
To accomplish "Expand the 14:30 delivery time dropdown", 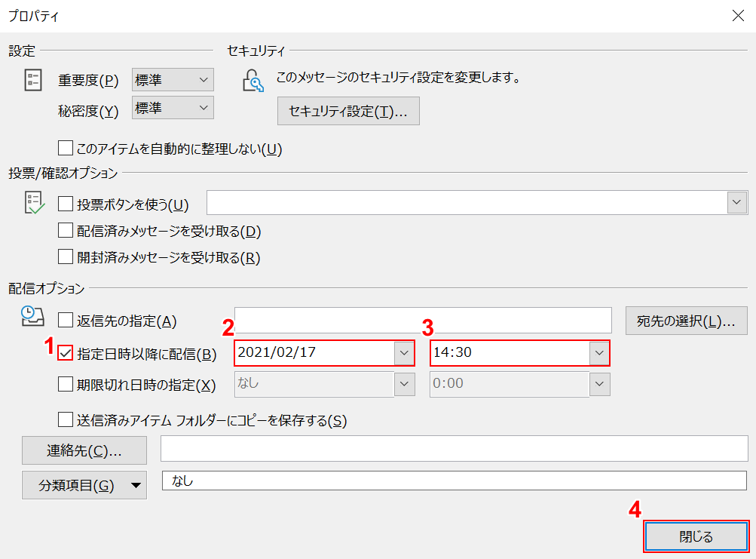I will [x=599, y=352].
